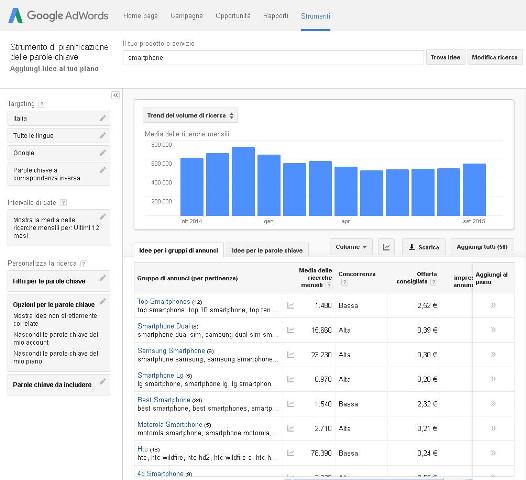Show trend chart for Smartphone Dual row
Image resolution: width=526 pixels, height=480 pixels.
tap(291, 330)
